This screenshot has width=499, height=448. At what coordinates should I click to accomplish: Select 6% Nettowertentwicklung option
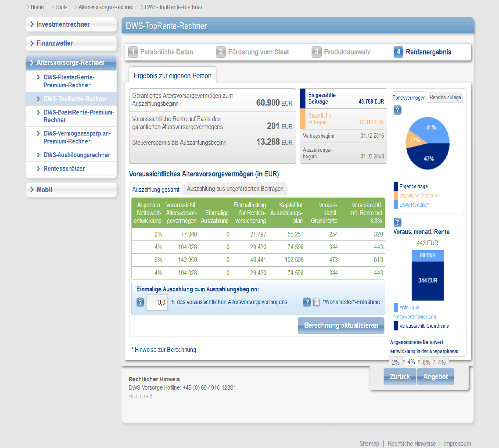coord(427,362)
